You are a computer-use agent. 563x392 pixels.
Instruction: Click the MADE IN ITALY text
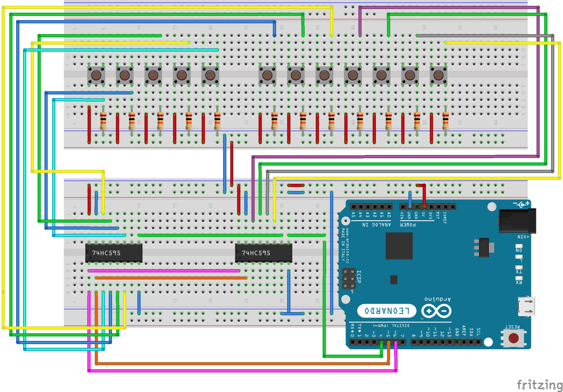[x=343, y=245]
